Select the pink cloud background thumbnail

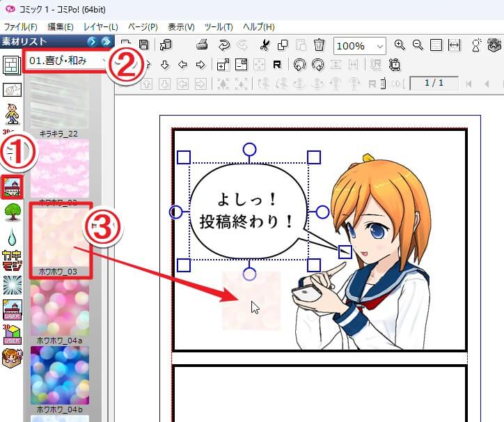click(60, 169)
